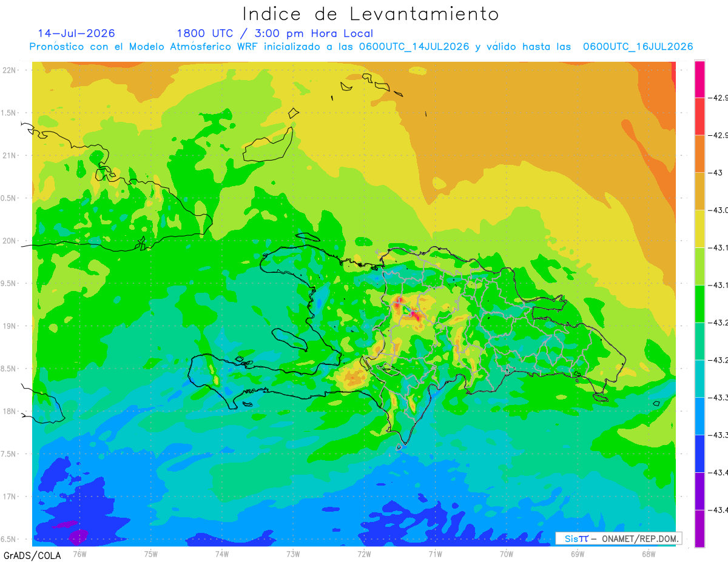Click longitude label "68W"
The image size is (728, 562).
[649, 553]
